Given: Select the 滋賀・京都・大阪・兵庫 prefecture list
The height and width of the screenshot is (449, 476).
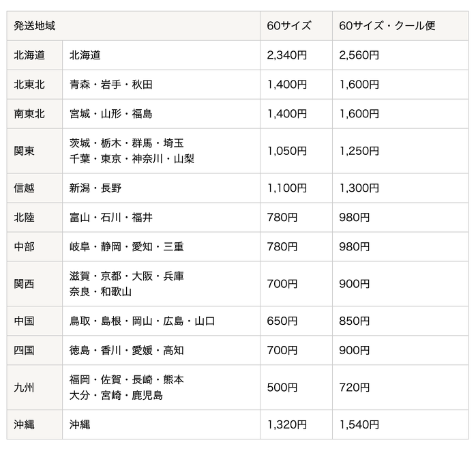Looking at the screenshot, I should 127,276.
